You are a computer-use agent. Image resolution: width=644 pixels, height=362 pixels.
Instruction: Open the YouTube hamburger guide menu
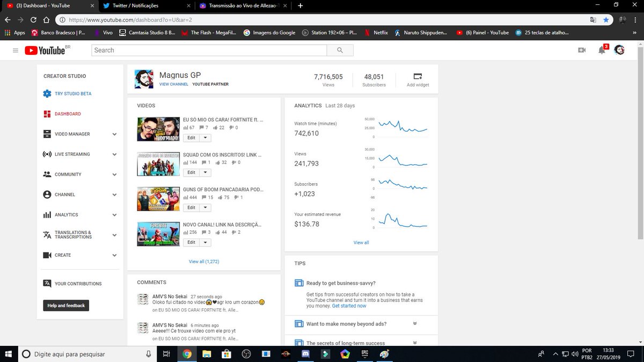pyautogui.click(x=15, y=50)
